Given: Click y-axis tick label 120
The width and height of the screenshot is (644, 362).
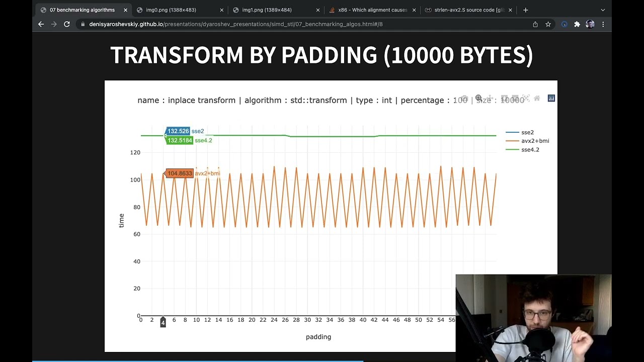Looking at the screenshot, I should point(135,152).
